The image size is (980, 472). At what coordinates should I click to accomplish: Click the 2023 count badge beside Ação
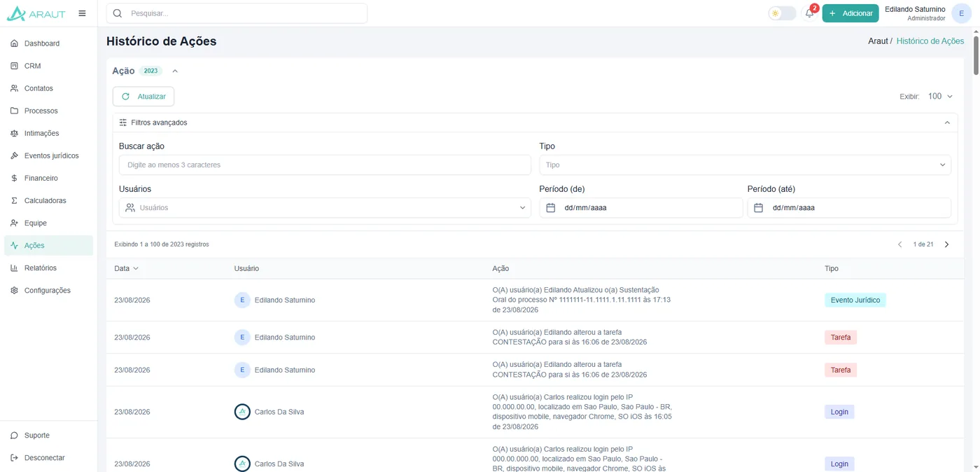click(x=150, y=71)
